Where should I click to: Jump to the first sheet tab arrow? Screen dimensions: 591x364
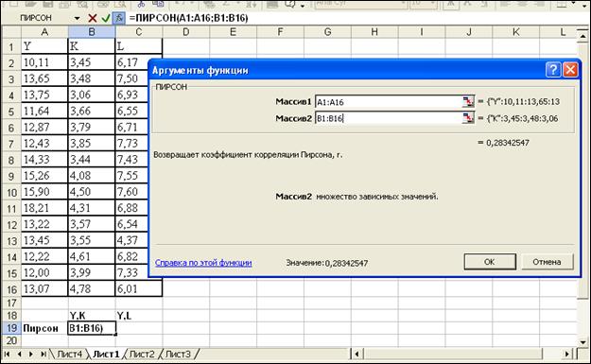(x=7, y=355)
